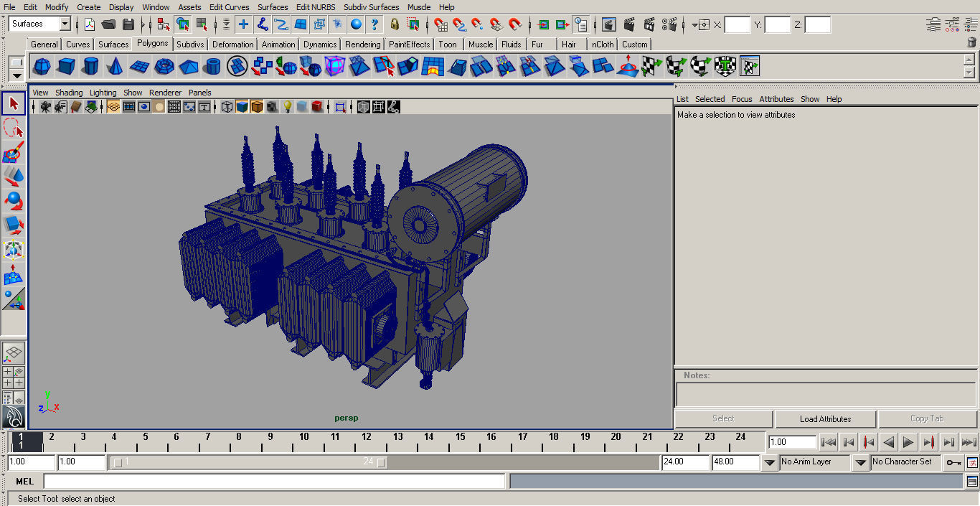This screenshot has width=980, height=506.
Task: Switch to the Dynamics shelf tab
Action: (x=320, y=44)
